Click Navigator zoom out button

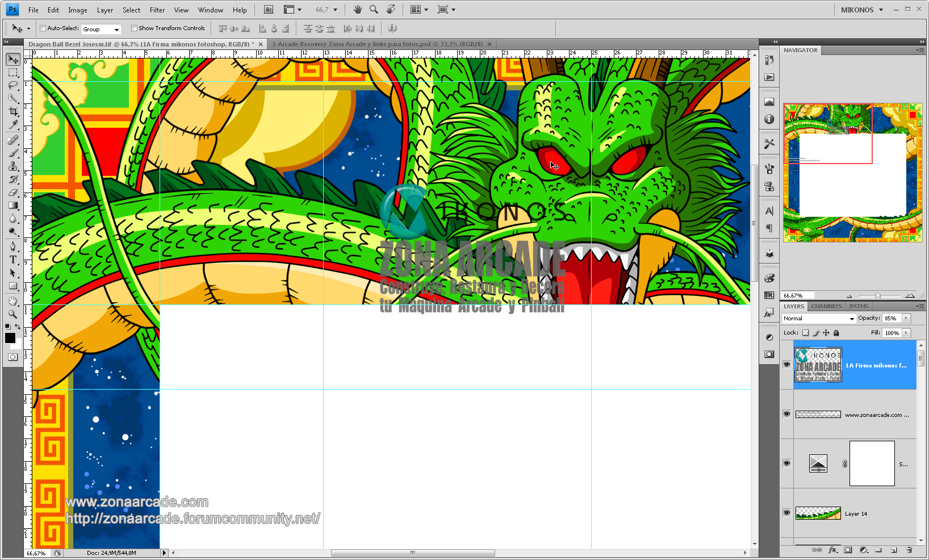(849, 296)
